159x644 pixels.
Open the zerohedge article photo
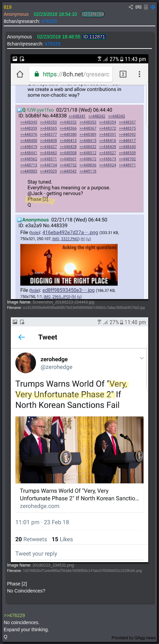79,450
